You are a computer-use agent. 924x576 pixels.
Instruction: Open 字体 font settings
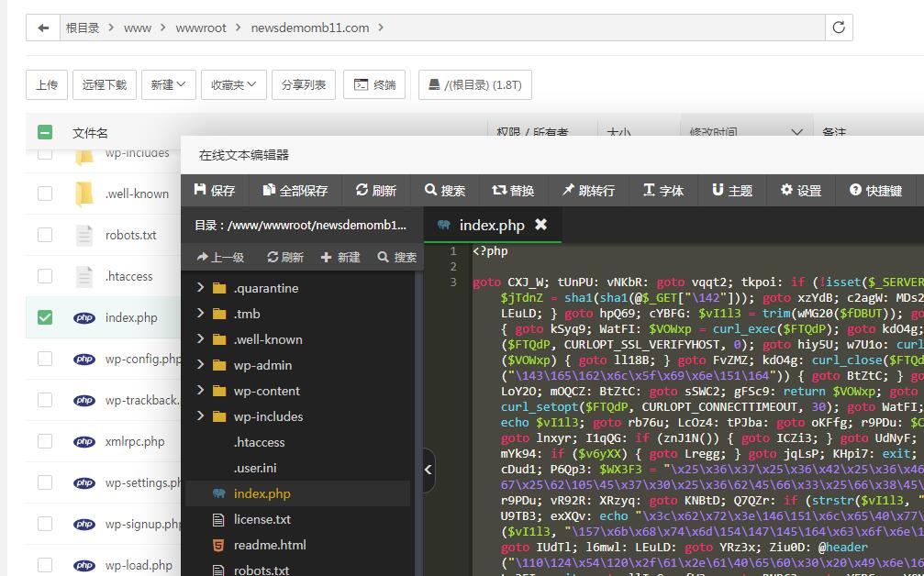tap(663, 190)
